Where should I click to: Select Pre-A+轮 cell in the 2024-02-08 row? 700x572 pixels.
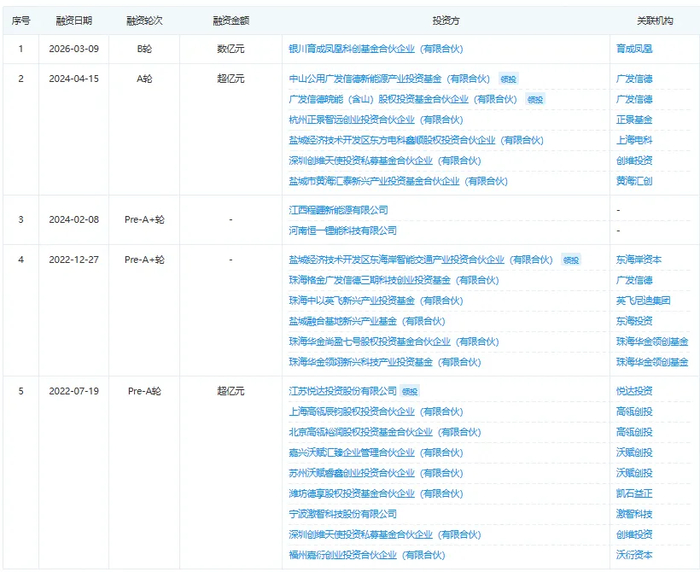144,220
